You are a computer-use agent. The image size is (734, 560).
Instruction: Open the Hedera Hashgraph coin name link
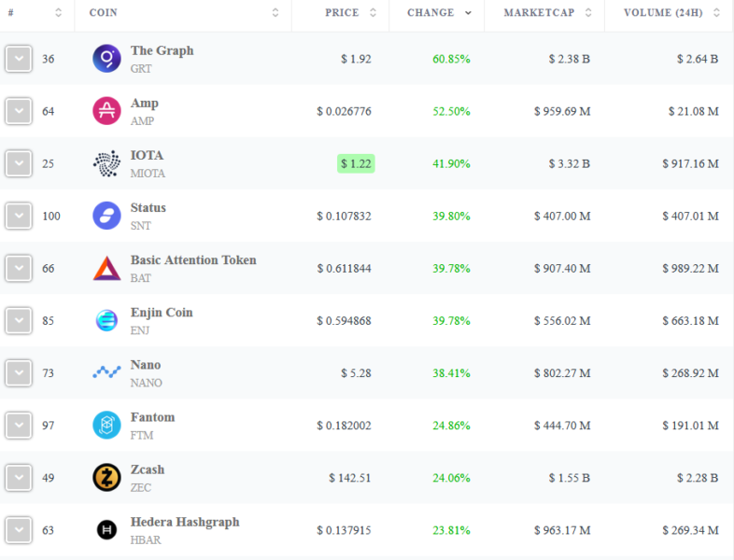coord(185,522)
